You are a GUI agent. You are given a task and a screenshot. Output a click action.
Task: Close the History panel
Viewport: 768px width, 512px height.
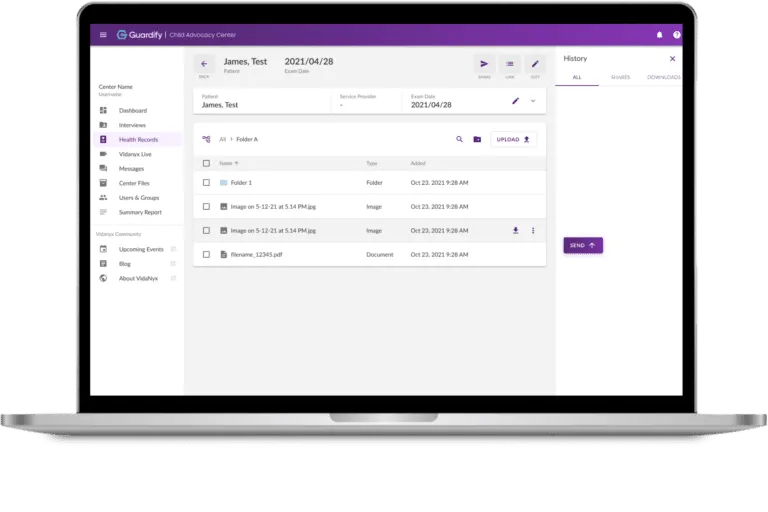coord(672,59)
